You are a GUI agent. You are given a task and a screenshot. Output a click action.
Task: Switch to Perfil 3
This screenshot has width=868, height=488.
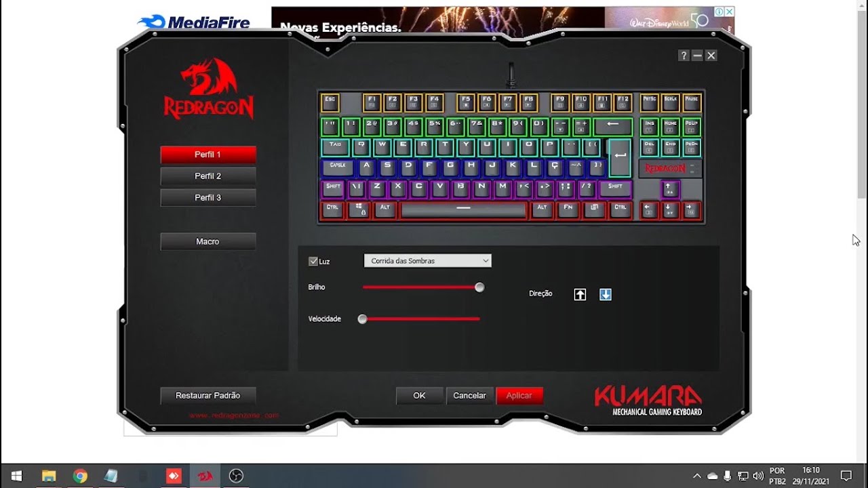(208, 198)
